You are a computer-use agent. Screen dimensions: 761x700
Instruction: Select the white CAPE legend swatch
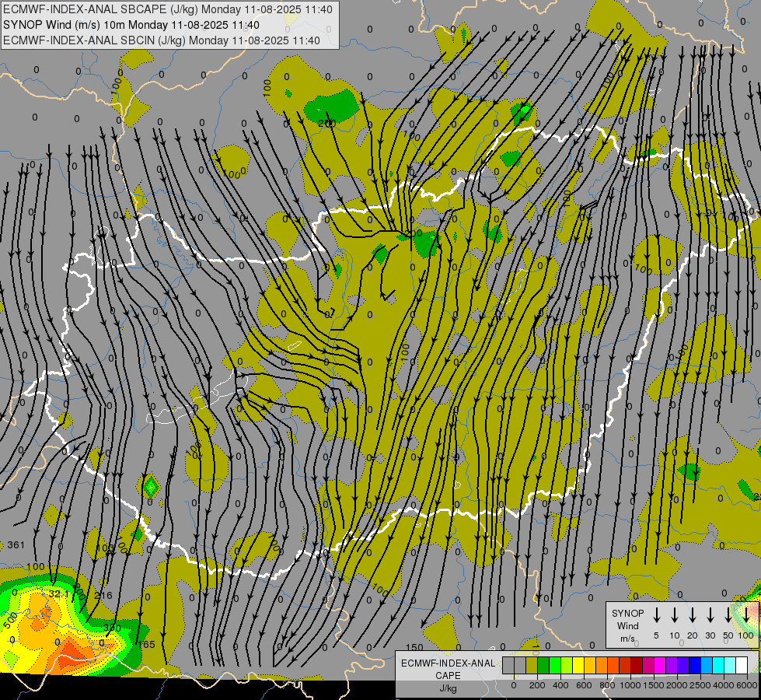[742, 665]
